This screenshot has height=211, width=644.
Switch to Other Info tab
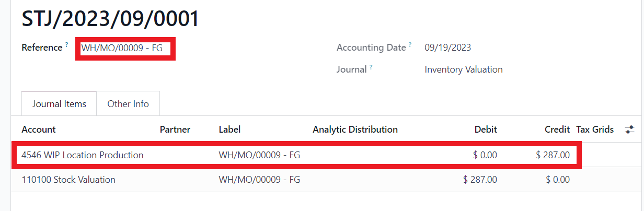pyautogui.click(x=128, y=103)
